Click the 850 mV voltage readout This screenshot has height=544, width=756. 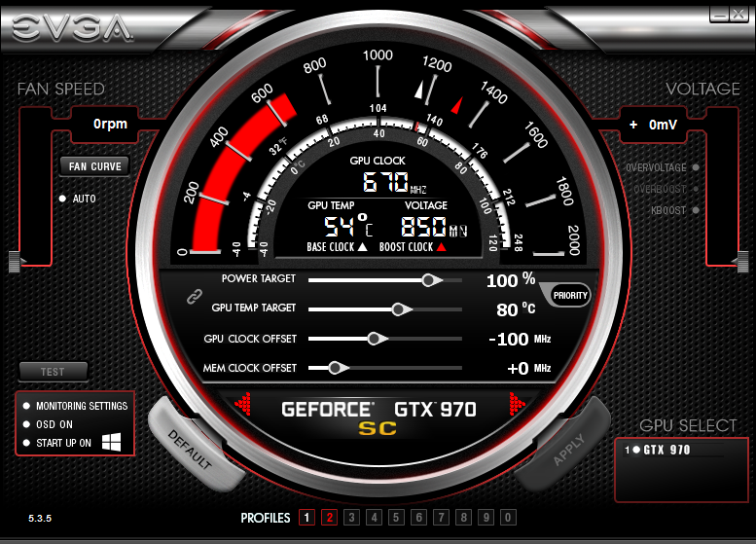pyautogui.click(x=434, y=226)
